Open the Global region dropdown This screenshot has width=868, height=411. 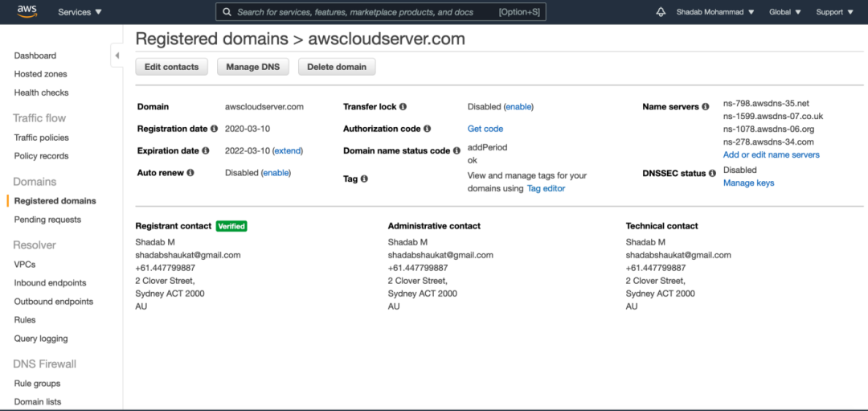[x=785, y=11]
